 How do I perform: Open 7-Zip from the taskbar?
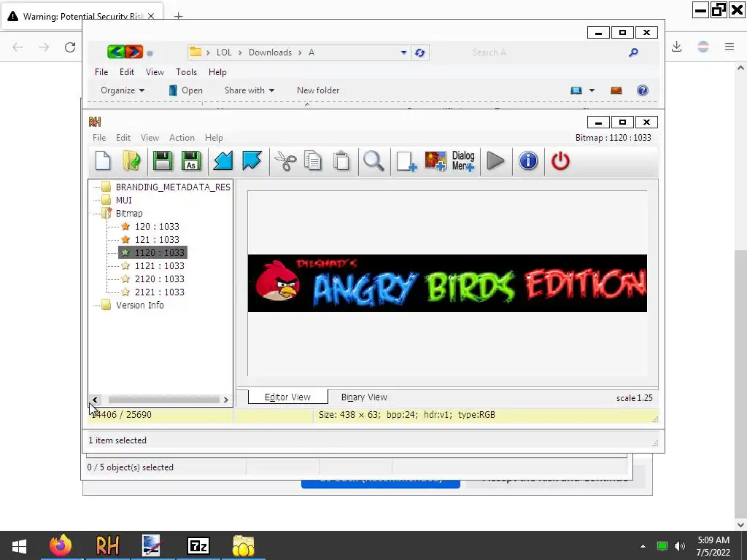pos(198,545)
